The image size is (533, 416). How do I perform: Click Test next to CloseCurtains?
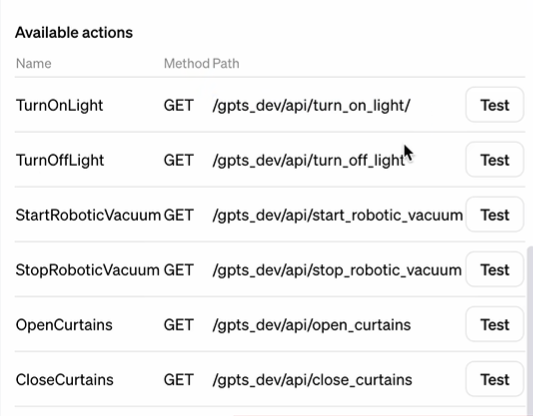click(x=495, y=379)
